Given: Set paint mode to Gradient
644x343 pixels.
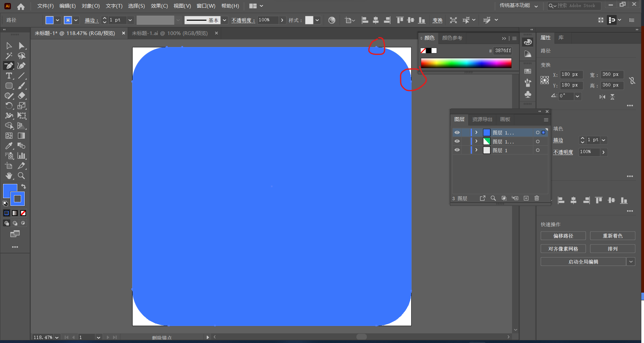Looking at the screenshot, I should (x=15, y=213).
